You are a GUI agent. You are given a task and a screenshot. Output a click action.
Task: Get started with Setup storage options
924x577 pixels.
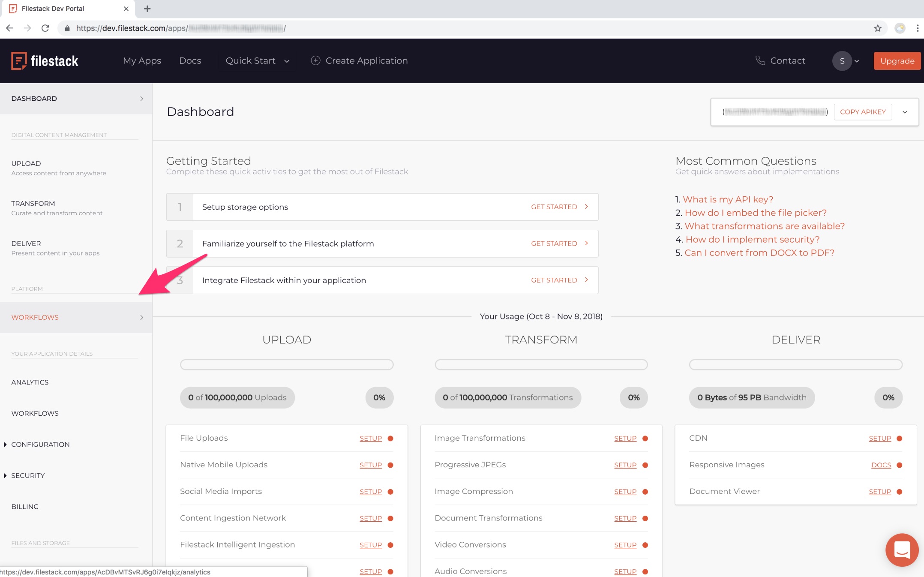(x=560, y=207)
